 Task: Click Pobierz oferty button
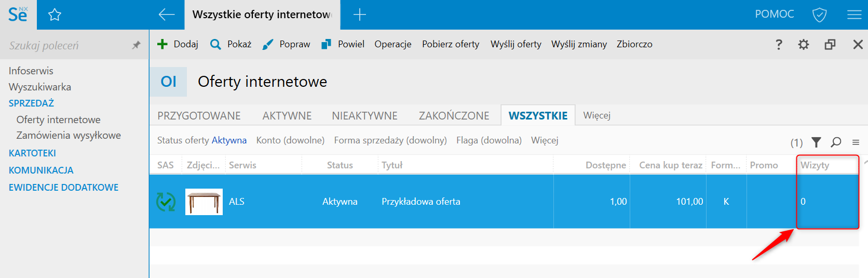[451, 44]
